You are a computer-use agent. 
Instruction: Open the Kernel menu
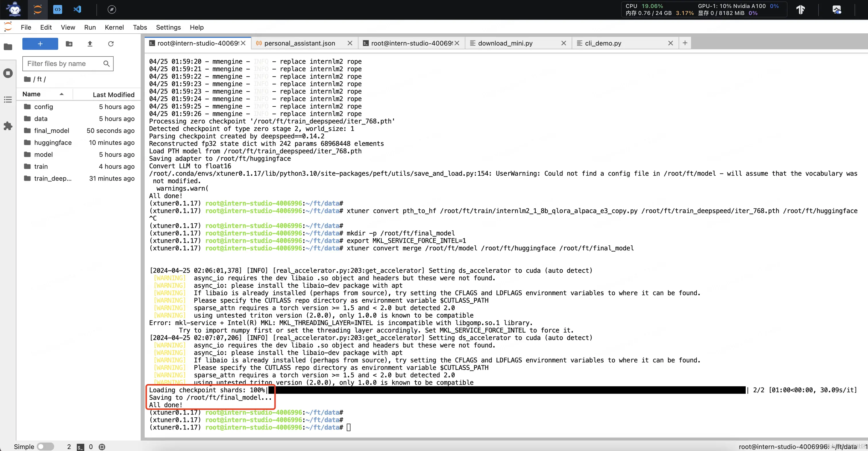[114, 27]
